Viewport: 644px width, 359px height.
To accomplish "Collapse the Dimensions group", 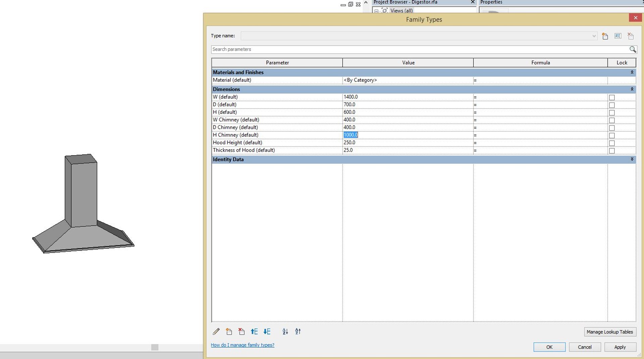I will pos(632,89).
